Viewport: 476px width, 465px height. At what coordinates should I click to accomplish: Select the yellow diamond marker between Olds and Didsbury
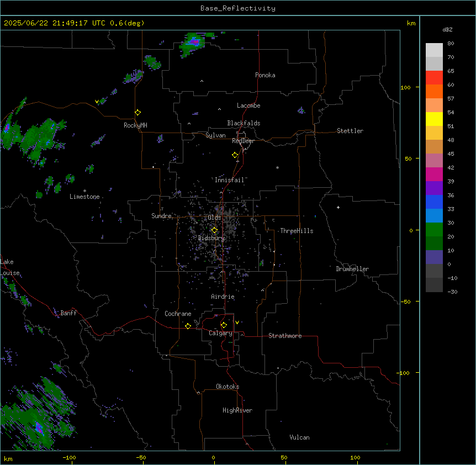(x=214, y=230)
